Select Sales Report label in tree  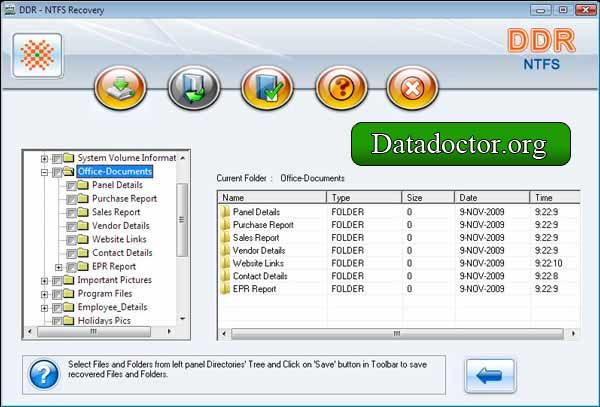point(116,212)
